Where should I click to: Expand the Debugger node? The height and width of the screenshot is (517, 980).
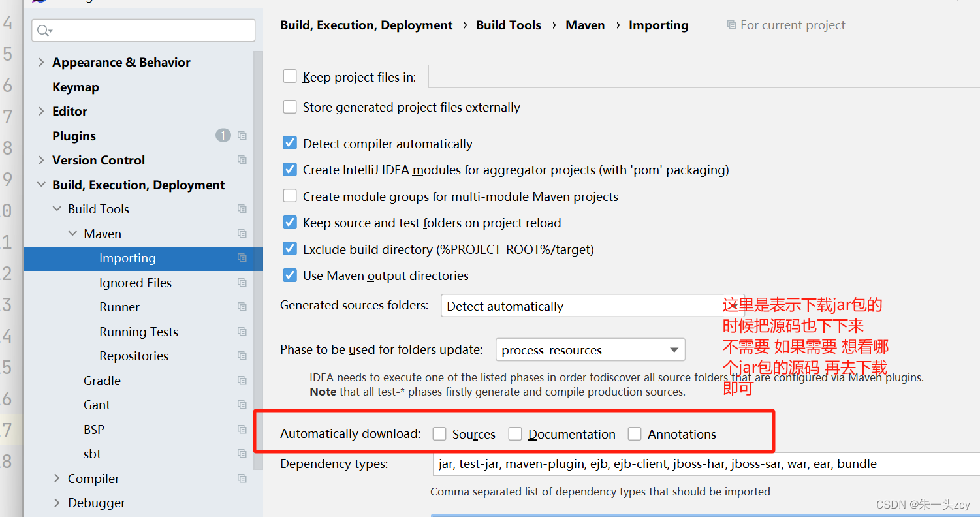[57, 503]
